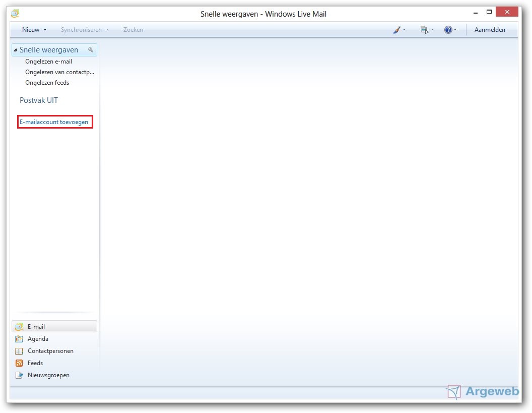Click the blue Help question mark icon
This screenshot has height=413, width=532.
(x=448, y=30)
